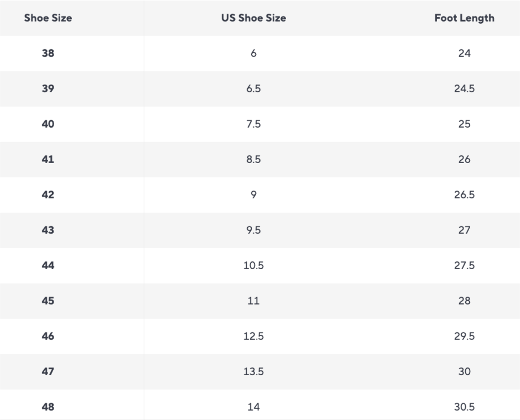Image resolution: width=520 pixels, height=420 pixels.
Task: Click US shoe size 10.5 value
Action: 253,266
